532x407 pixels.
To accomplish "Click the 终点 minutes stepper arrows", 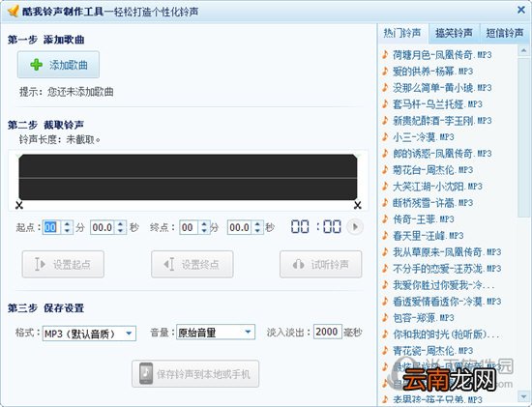I will point(204,227).
